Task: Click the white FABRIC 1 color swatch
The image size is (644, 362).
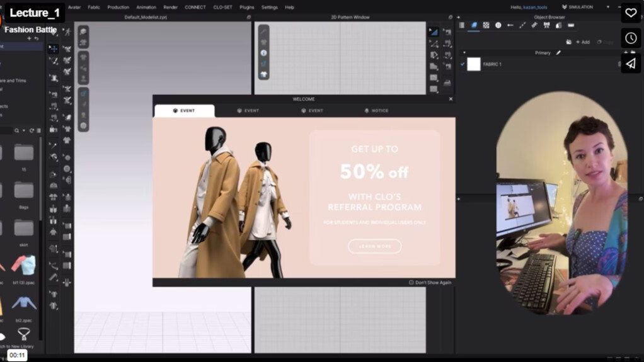Action: click(x=474, y=64)
